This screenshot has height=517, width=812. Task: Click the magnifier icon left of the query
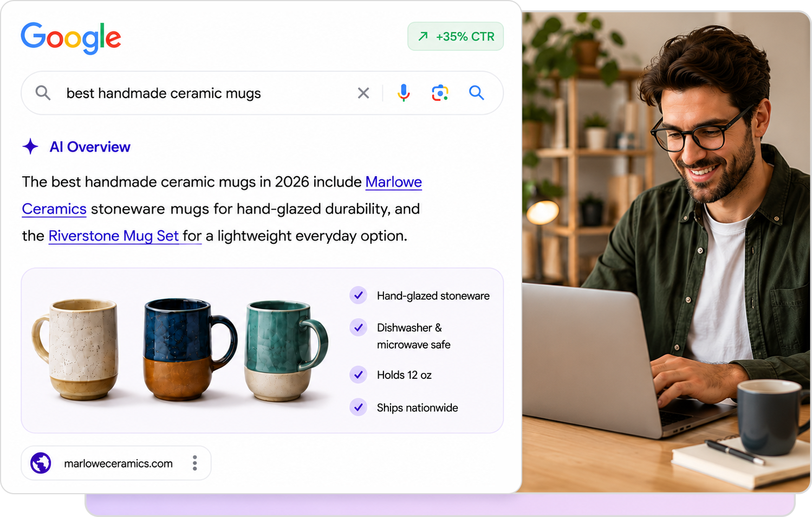coord(43,93)
